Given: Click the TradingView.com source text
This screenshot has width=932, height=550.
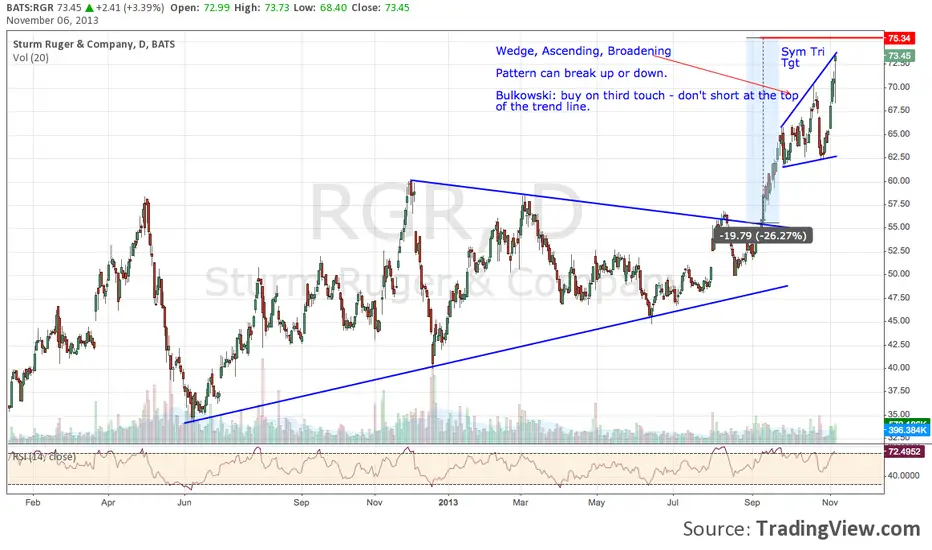Looking at the screenshot, I should pos(837,528).
